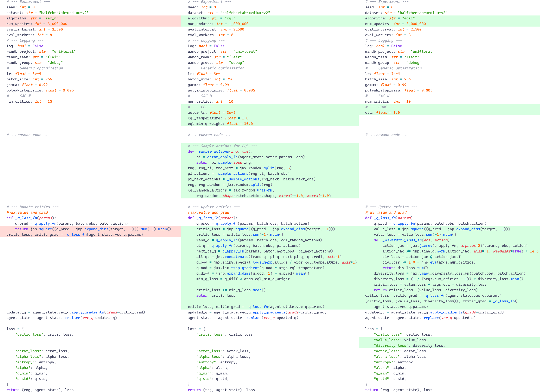
Task: Click the all_qs jnp.concatenate line
Action: click(269, 257)
